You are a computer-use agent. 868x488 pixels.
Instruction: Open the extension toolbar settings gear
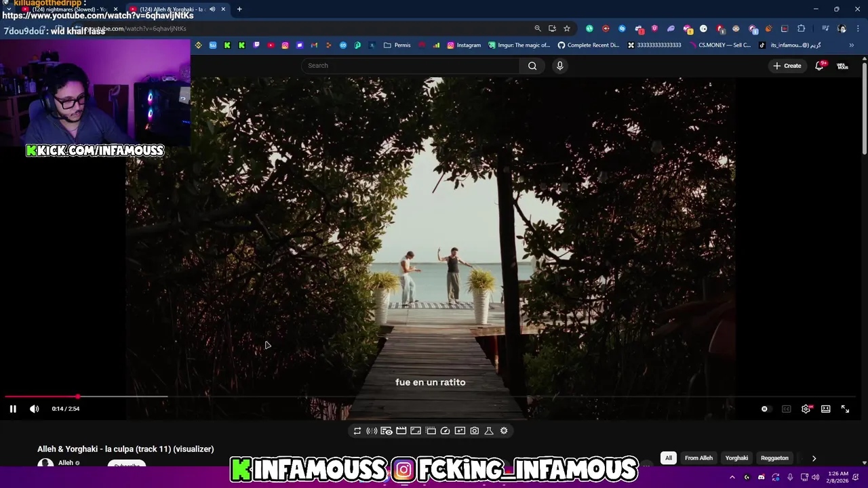[x=504, y=431]
